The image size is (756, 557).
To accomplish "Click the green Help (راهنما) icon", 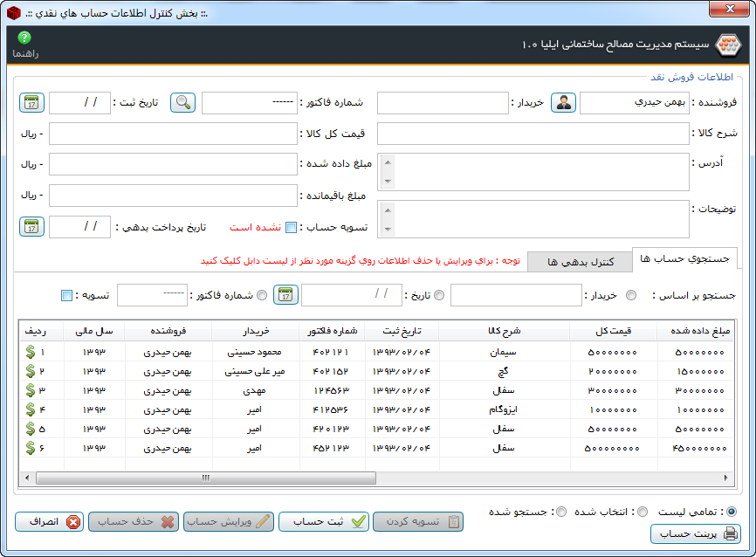I will pyautogui.click(x=24, y=38).
